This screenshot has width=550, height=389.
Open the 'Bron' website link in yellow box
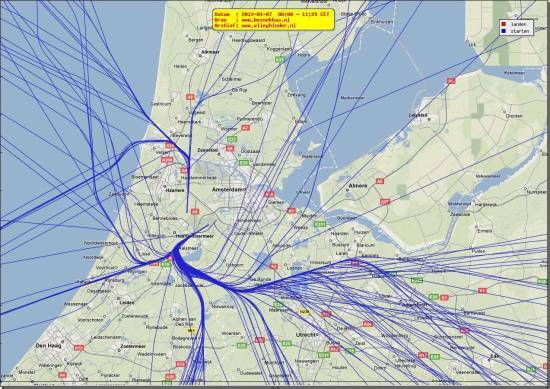tap(266, 20)
